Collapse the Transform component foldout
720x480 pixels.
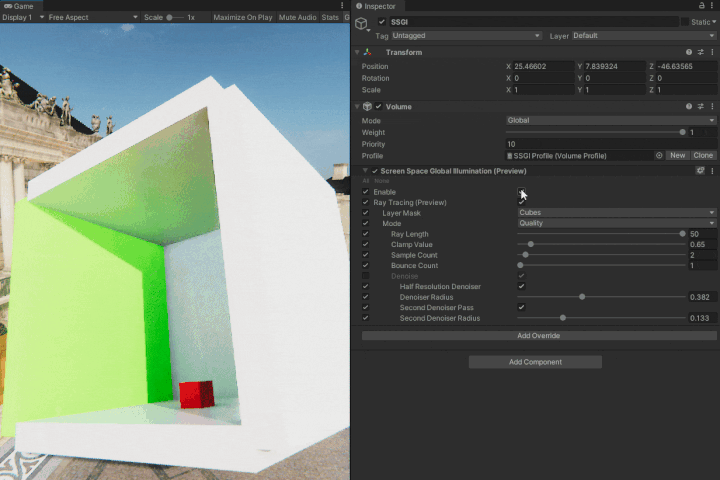pyautogui.click(x=357, y=52)
